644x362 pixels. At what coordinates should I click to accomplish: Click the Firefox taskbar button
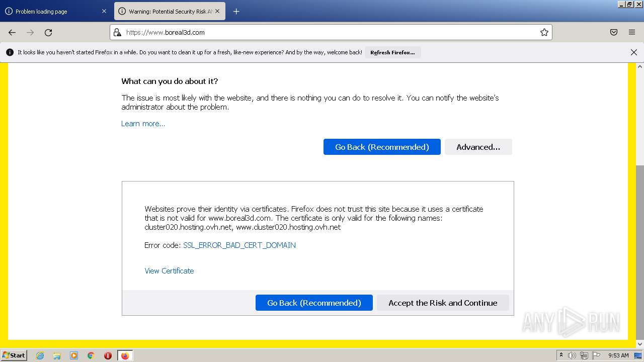coord(125,355)
